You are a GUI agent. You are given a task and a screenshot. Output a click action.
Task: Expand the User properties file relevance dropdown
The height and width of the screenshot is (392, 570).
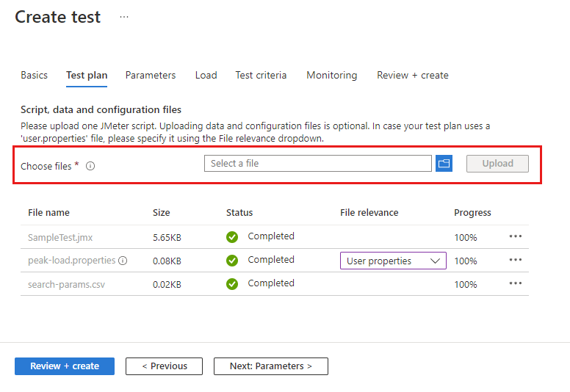click(393, 261)
